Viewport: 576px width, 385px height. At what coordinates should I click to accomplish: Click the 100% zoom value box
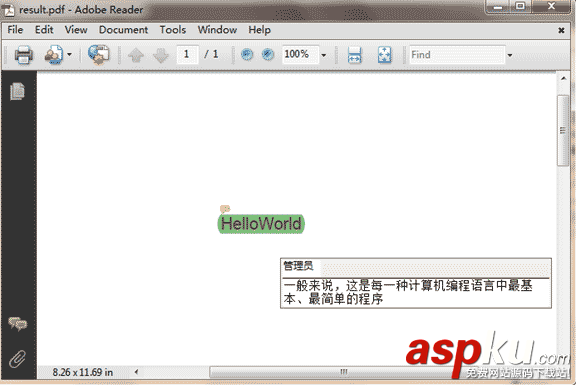(x=300, y=55)
